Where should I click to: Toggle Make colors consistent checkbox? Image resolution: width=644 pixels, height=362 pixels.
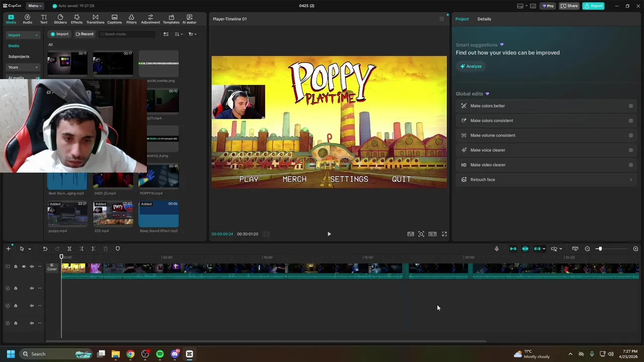(x=631, y=121)
